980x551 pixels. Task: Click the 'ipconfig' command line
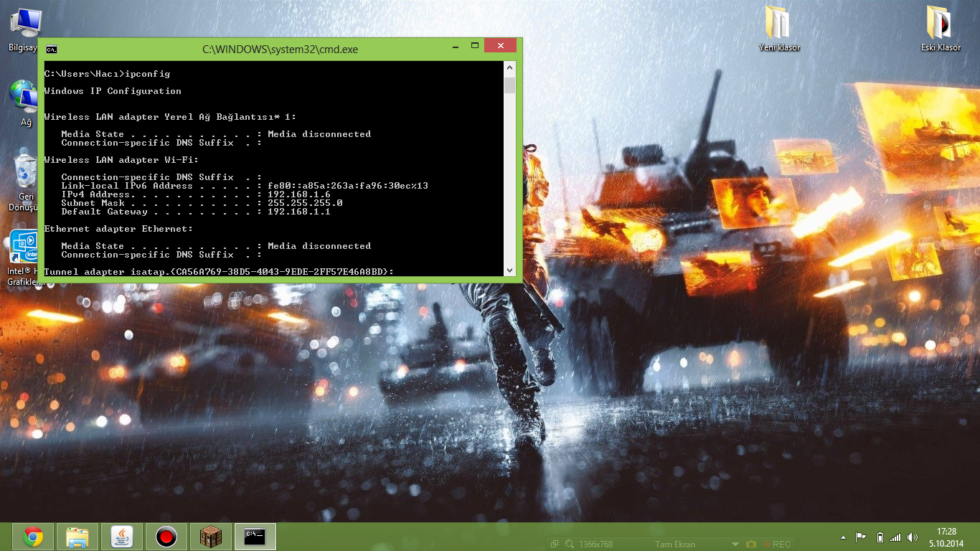(x=107, y=74)
